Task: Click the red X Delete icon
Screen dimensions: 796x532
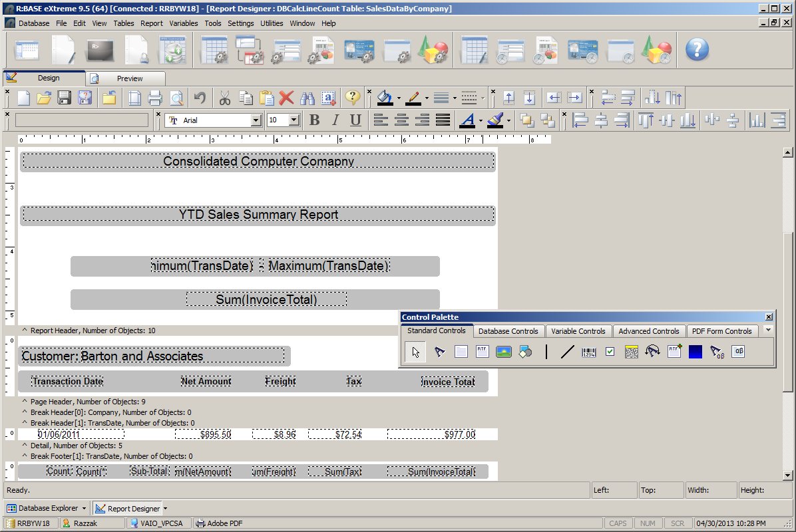Action: point(286,98)
